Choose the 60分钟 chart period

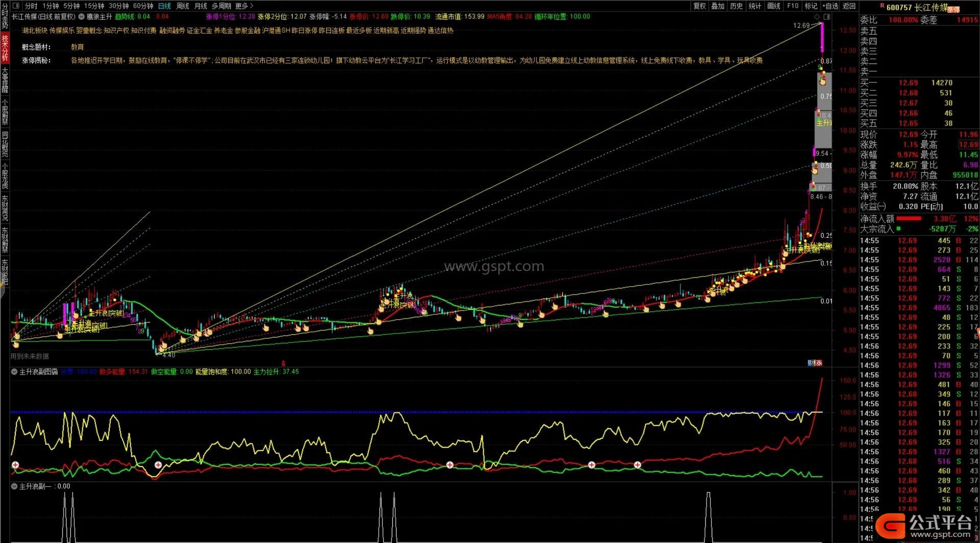point(143,6)
